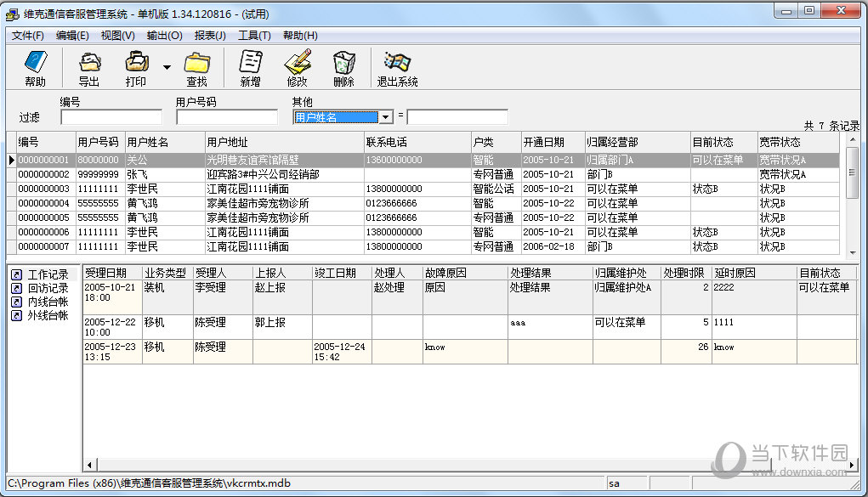Focus the 其他 filter value field

tap(457, 116)
